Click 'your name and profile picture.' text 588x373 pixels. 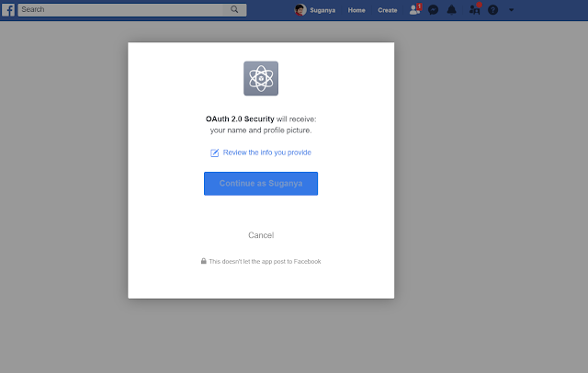coord(261,130)
